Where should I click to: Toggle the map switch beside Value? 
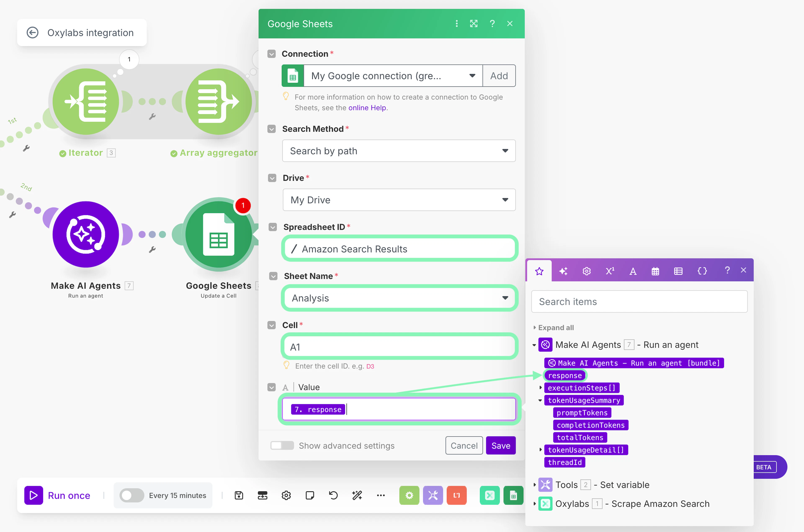(x=271, y=387)
